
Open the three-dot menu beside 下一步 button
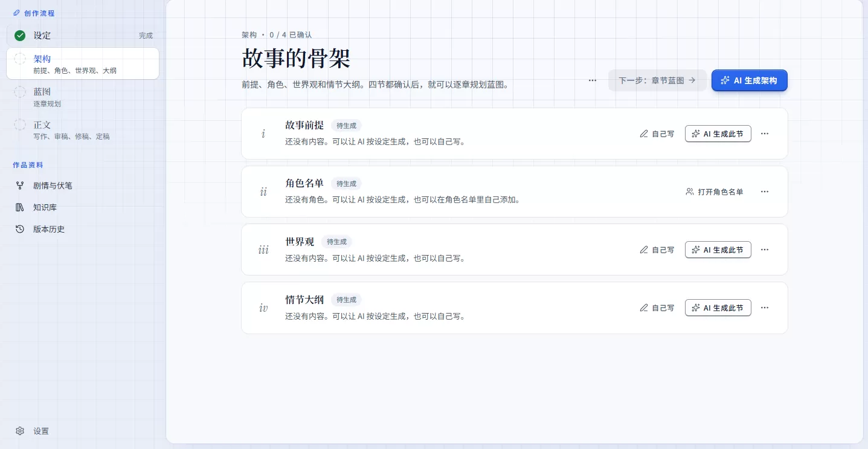tap(593, 80)
